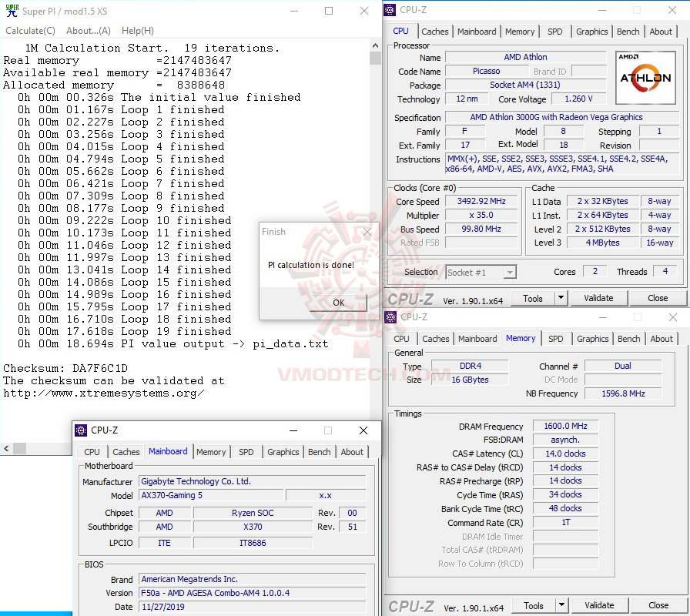Click the AMD Athlon processor logo
Viewport: 690px width, 616px height.
645,78
